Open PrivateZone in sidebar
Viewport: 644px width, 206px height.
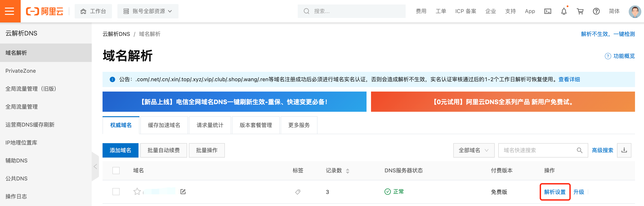(46, 71)
